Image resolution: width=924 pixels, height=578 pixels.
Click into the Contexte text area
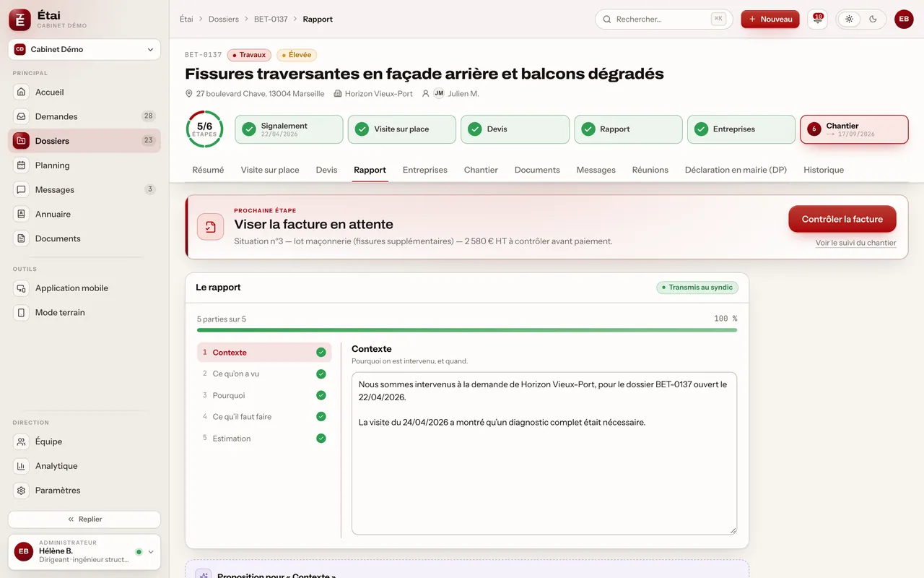tap(544, 454)
